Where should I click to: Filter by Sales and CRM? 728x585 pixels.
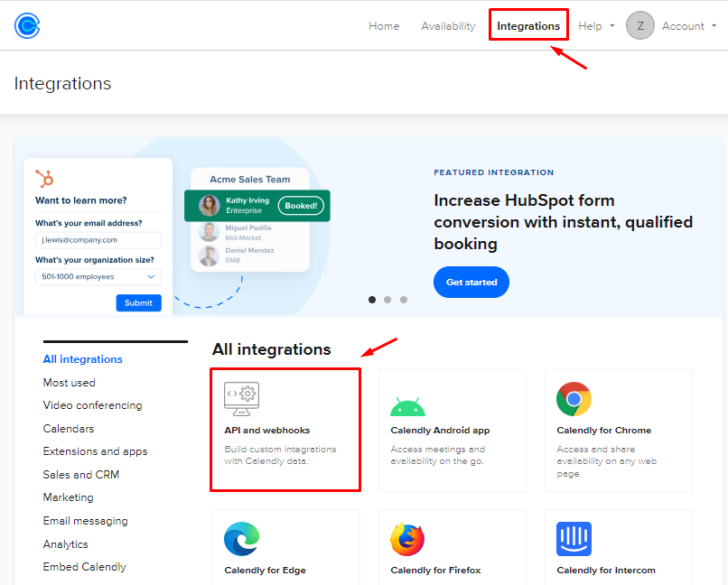pyautogui.click(x=81, y=474)
